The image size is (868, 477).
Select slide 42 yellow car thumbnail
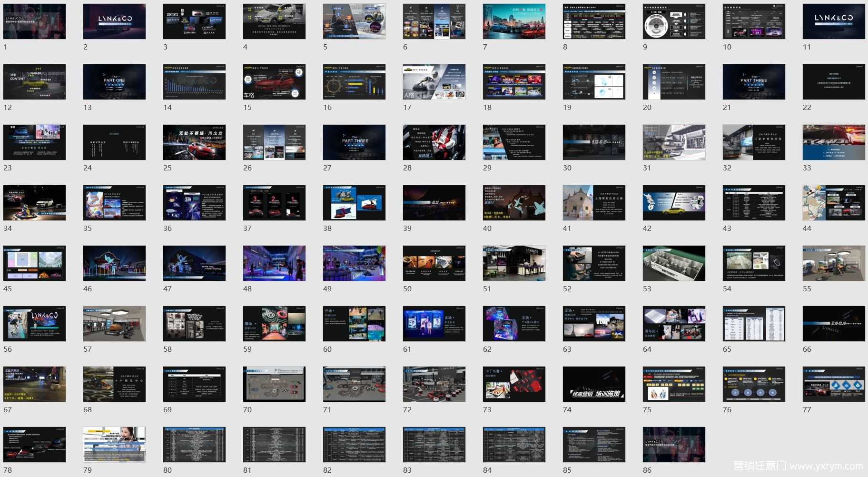click(674, 203)
